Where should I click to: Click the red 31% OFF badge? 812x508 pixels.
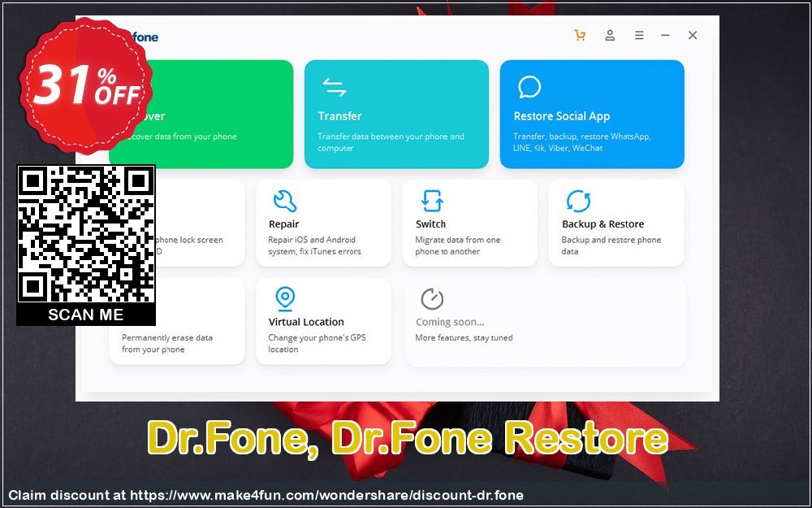pos(85,85)
